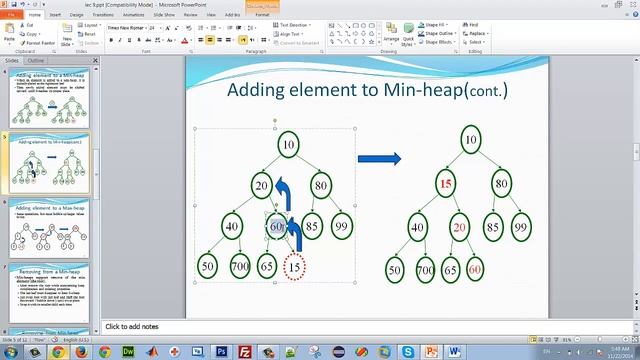Select the star shape in shapes gallery
This screenshot has width=640, height=360.
tap(371, 42)
